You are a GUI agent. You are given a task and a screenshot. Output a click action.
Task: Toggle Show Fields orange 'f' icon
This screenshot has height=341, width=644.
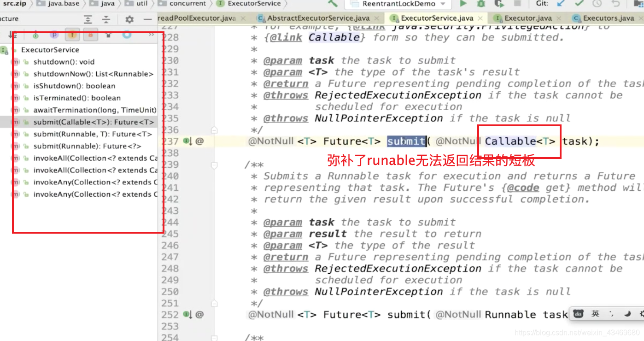click(x=72, y=35)
